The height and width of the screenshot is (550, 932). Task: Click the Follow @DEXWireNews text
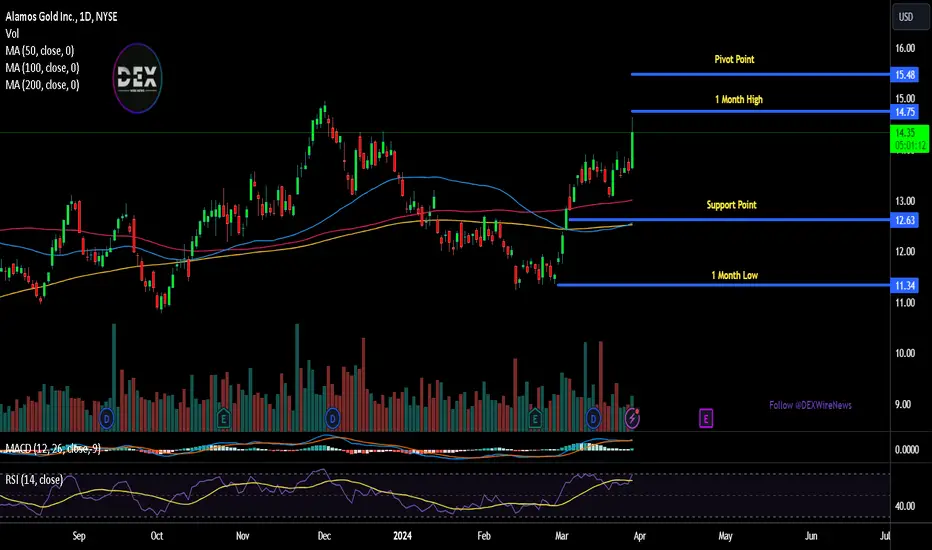810,405
